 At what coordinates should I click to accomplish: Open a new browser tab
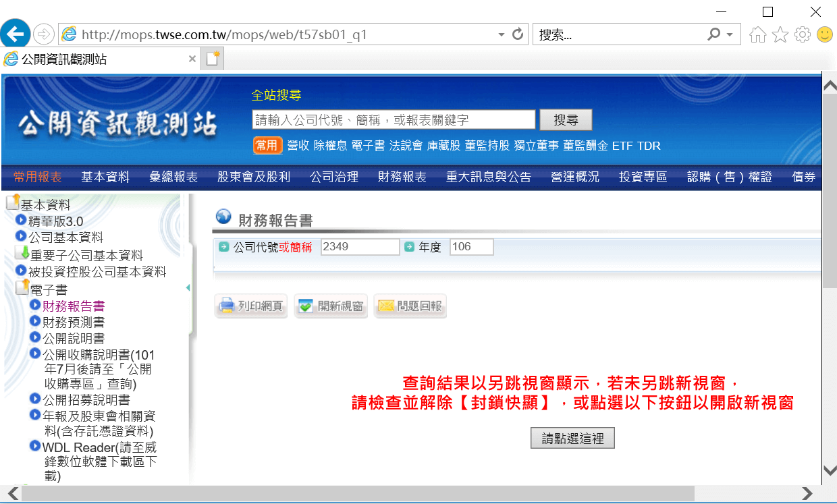point(213,59)
